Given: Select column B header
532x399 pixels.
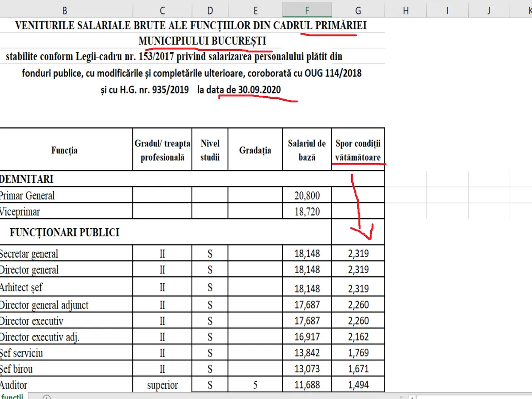Looking at the screenshot, I should coord(66,10).
